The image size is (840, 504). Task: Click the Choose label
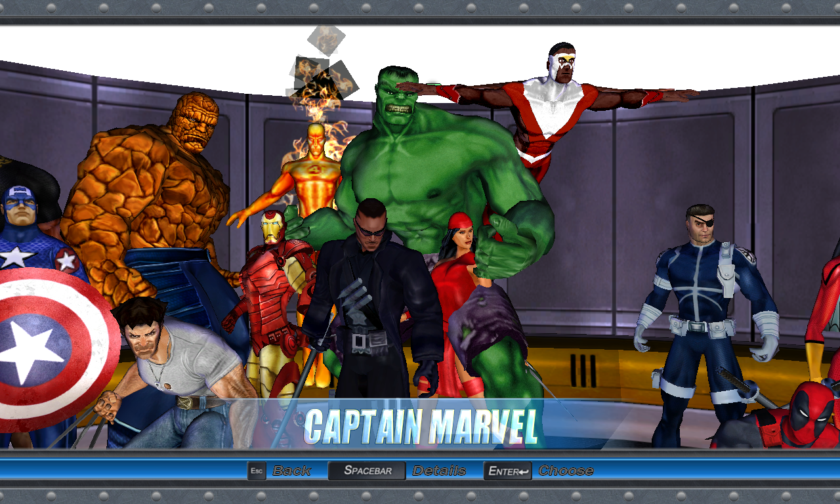(566, 471)
